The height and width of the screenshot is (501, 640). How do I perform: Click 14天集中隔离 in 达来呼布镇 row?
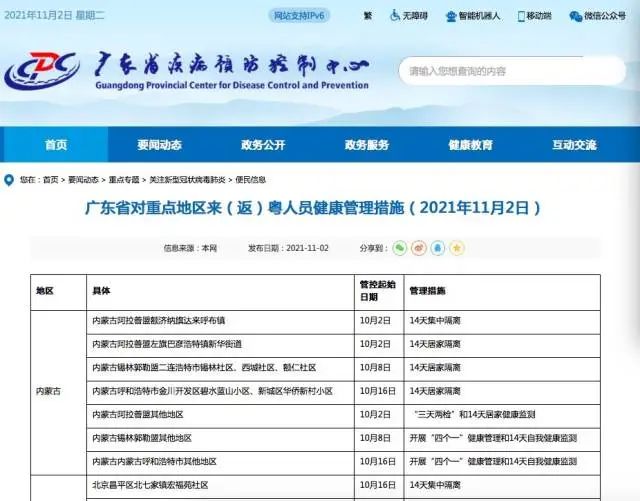point(435,321)
